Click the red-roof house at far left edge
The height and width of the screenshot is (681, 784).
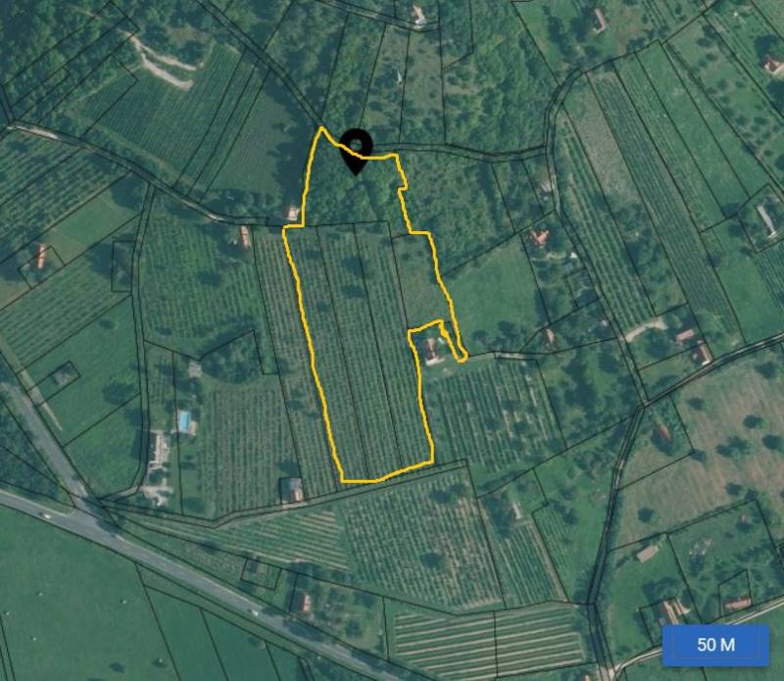tap(41, 256)
